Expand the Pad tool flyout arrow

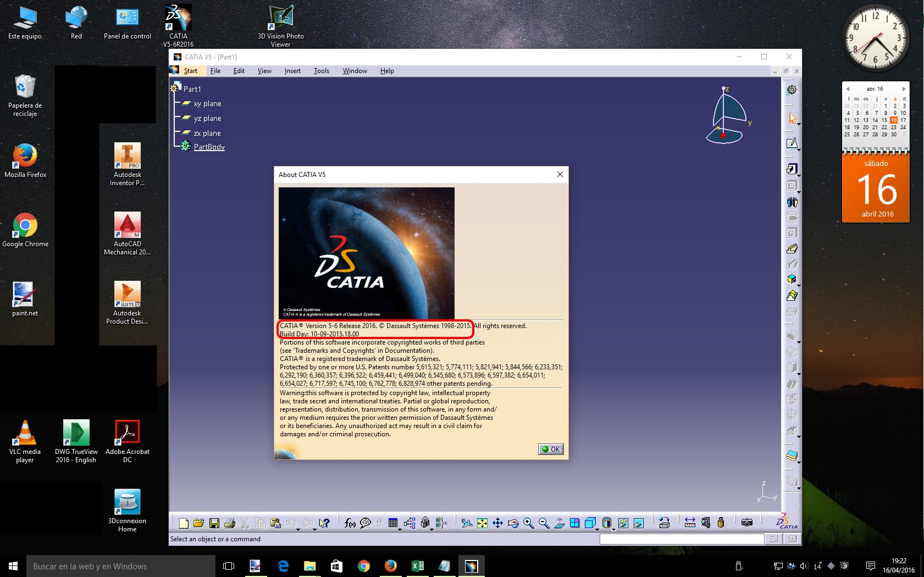tap(798, 176)
